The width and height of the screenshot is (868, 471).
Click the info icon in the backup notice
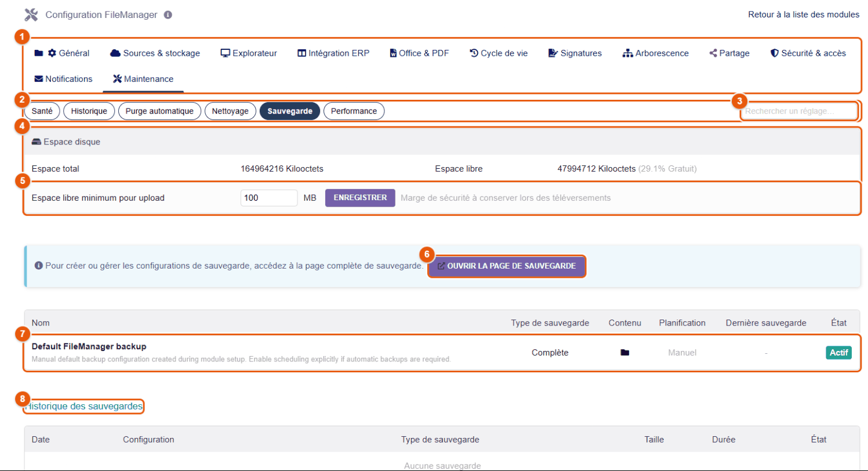pyautogui.click(x=39, y=266)
